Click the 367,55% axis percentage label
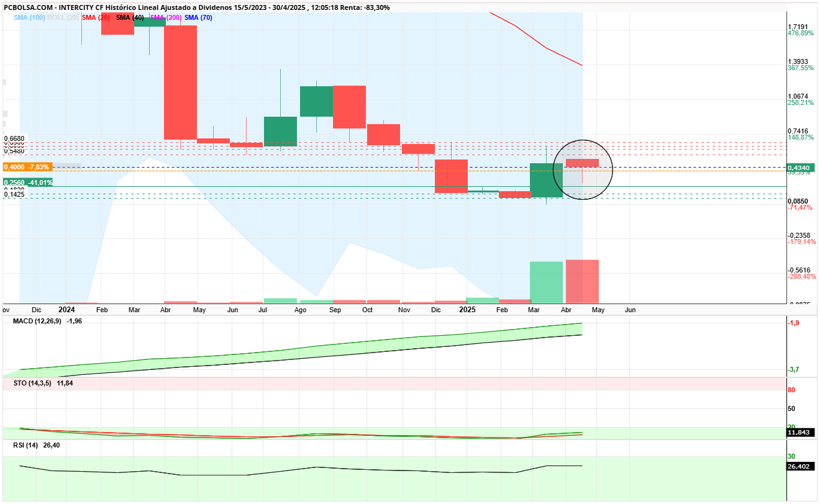This screenshot has height=504, width=820. coord(800,68)
